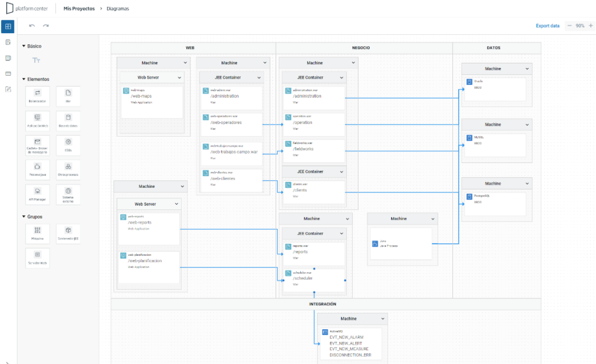
Task: Collapse the Elementos palette section
Action: [x=23, y=79]
